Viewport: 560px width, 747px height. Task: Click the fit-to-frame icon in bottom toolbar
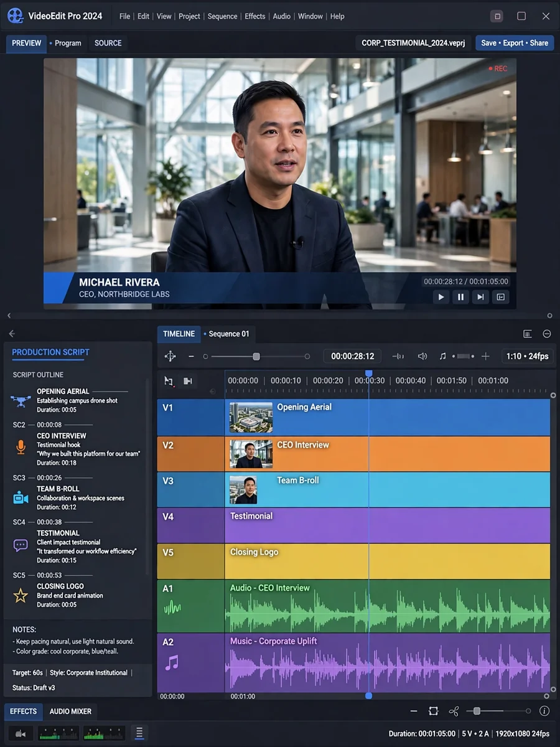[434, 711]
